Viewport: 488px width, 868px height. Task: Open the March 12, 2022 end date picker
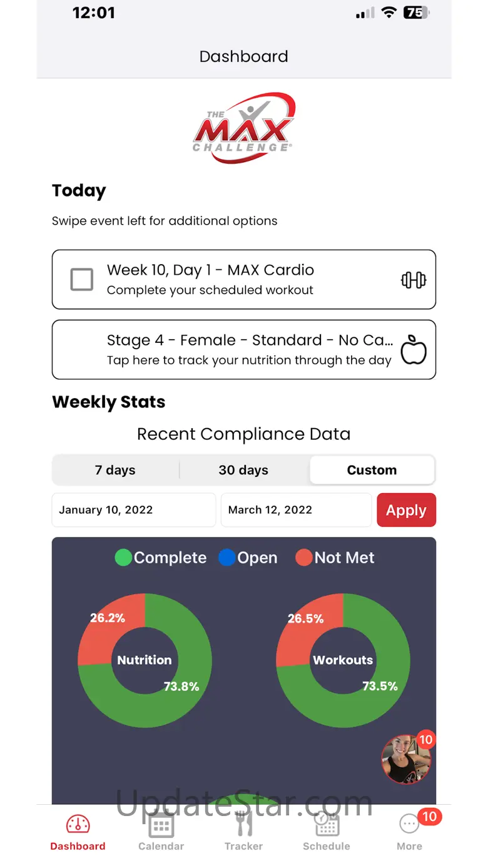click(x=296, y=510)
